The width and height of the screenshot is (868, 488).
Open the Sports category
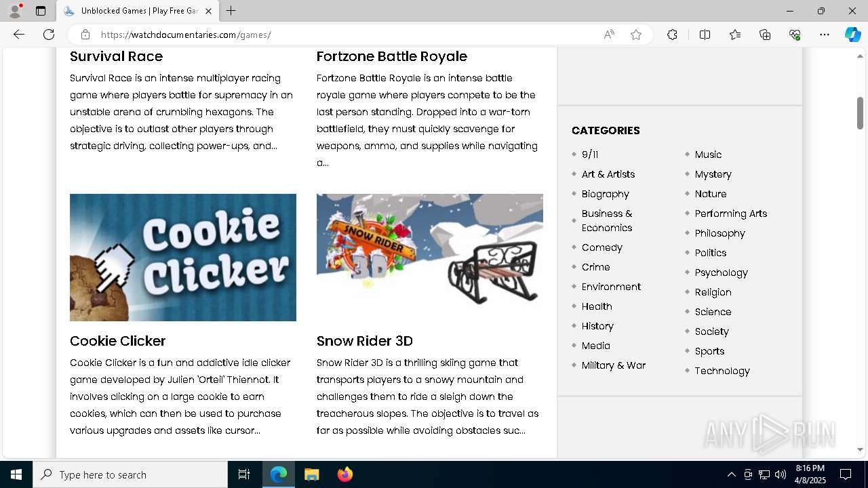[x=710, y=351]
